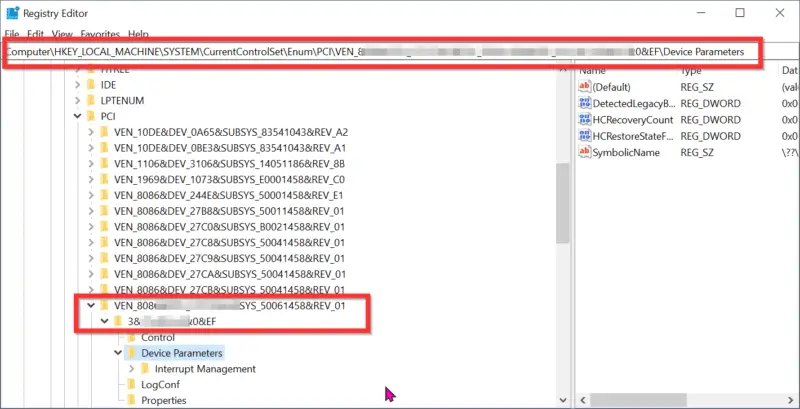Expand the Interrupt Management subkey
800x409 pixels.
pyautogui.click(x=132, y=368)
